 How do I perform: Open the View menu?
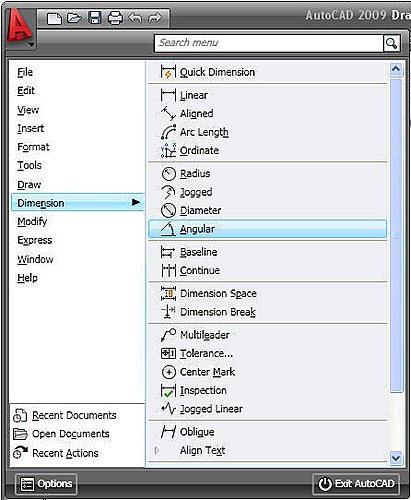(x=28, y=110)
